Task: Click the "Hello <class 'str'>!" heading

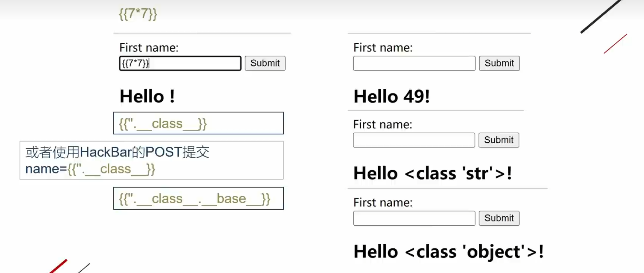Action: click(432, 173)
